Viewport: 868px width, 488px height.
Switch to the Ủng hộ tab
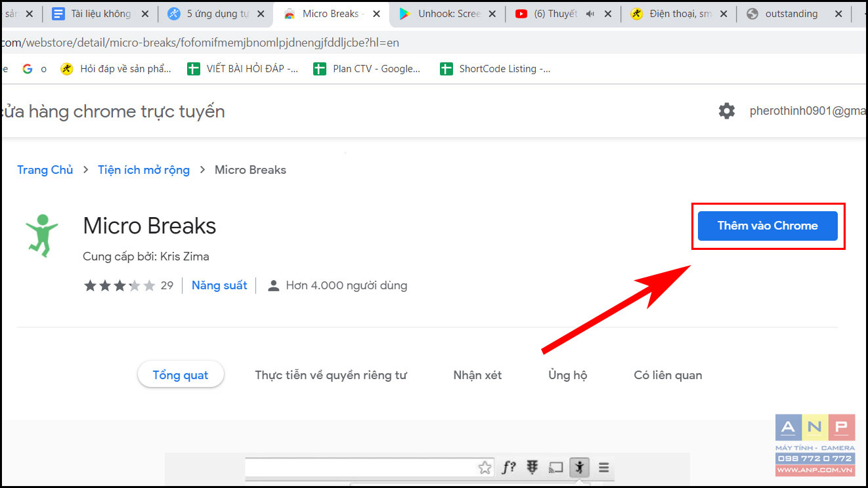568,375
